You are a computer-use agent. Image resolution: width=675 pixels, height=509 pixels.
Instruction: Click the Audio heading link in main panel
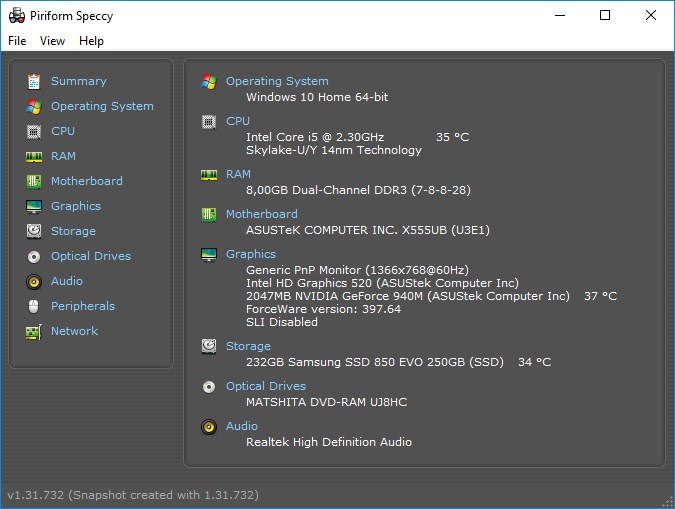point(242,426)
